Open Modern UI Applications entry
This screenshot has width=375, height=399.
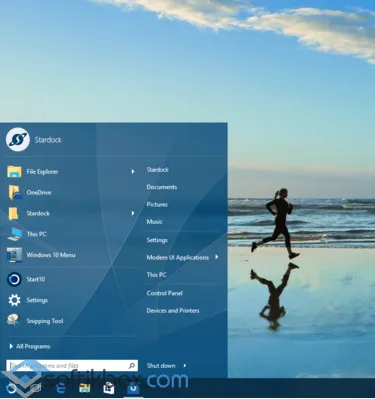[178, 257]
